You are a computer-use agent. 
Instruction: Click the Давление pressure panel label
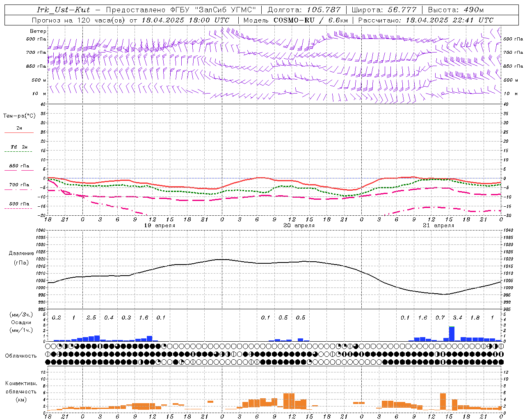[x=22, y=253]
